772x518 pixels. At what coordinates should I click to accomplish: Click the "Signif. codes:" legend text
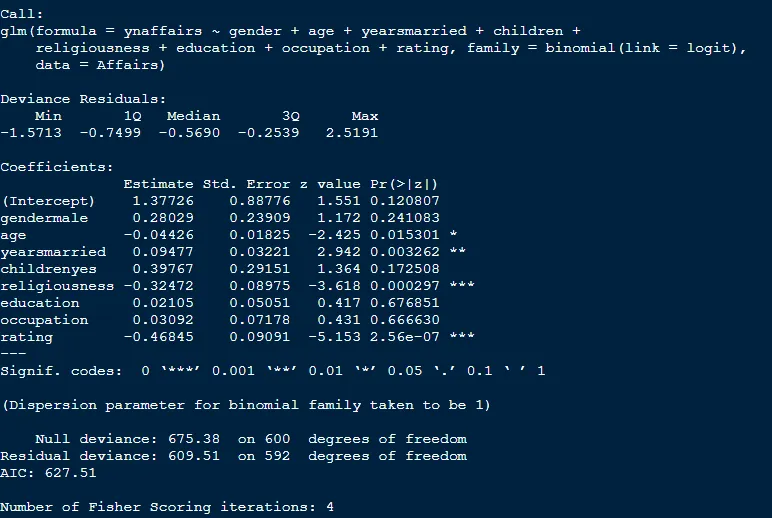click(x=60, y=371)
